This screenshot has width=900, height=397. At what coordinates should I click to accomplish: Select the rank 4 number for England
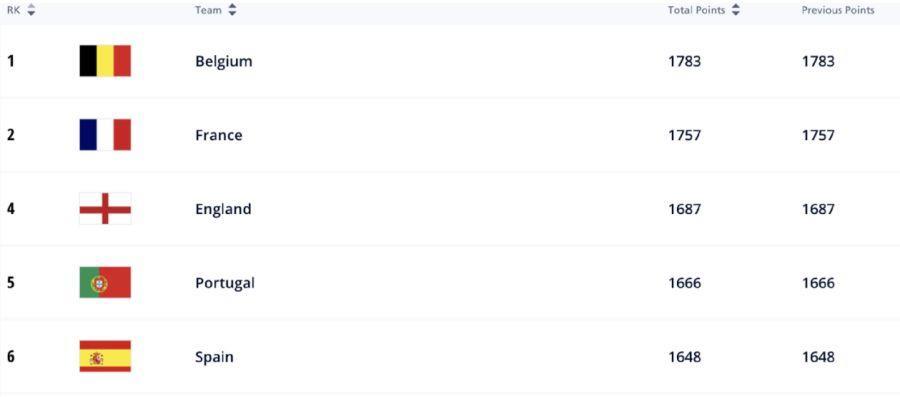[11, 209]
